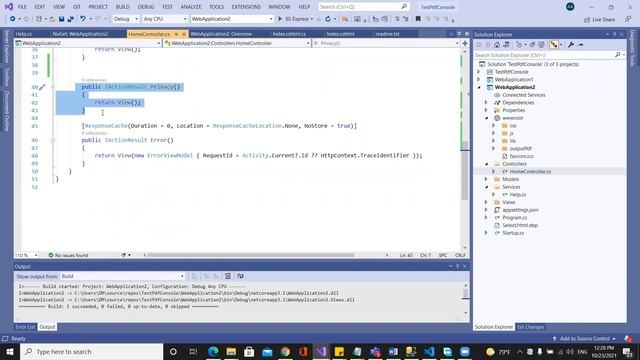
Task: Click the Home icon in Solution Explorer
Action: click(x=497, y=44)
